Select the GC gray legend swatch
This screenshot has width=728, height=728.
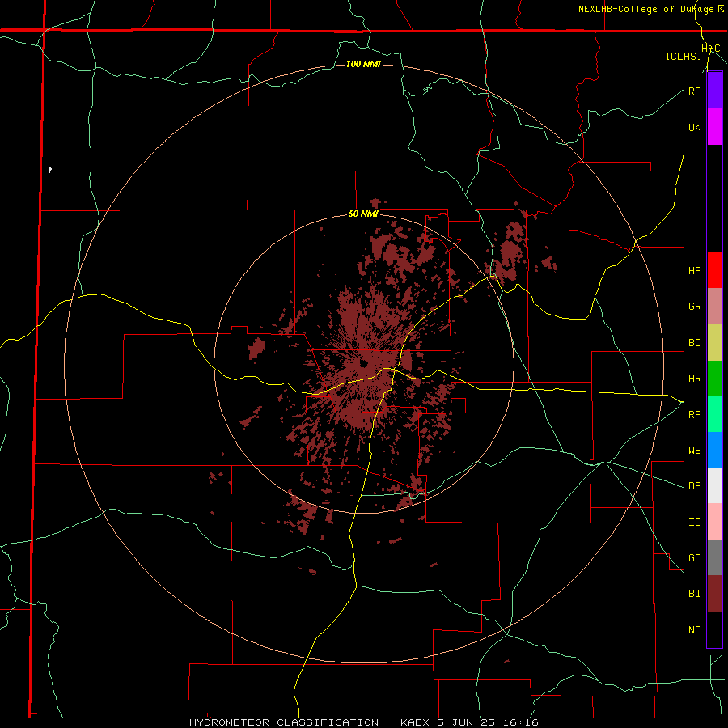tap(714, 557)
